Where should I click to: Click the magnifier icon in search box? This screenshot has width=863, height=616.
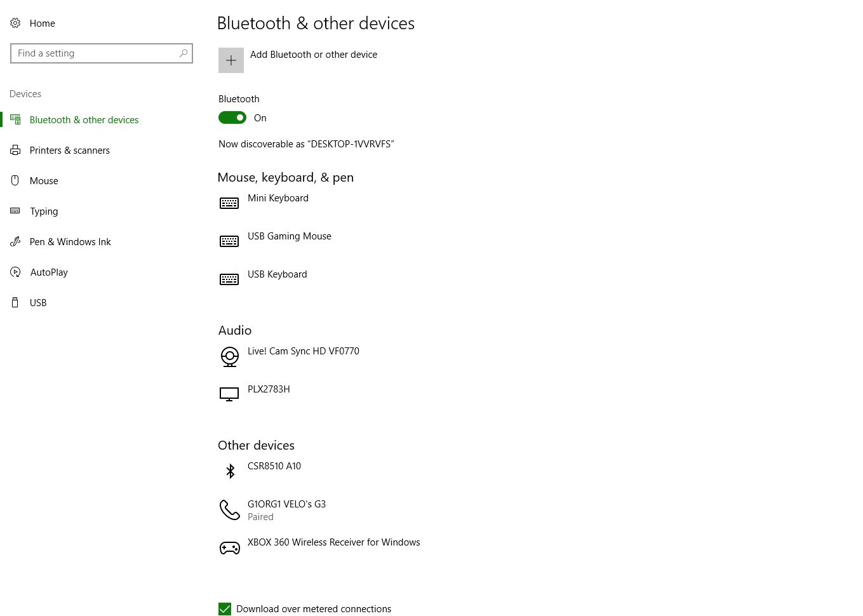click(x=184, y=53)
